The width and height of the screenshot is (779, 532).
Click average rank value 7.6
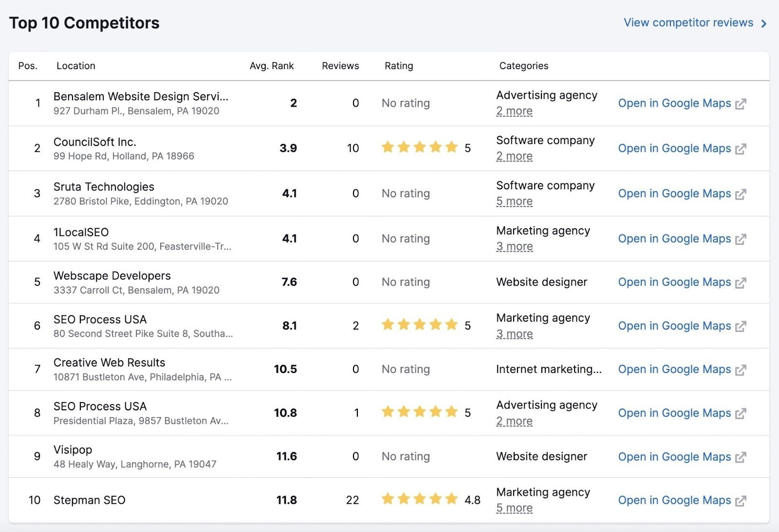[289, 282]
